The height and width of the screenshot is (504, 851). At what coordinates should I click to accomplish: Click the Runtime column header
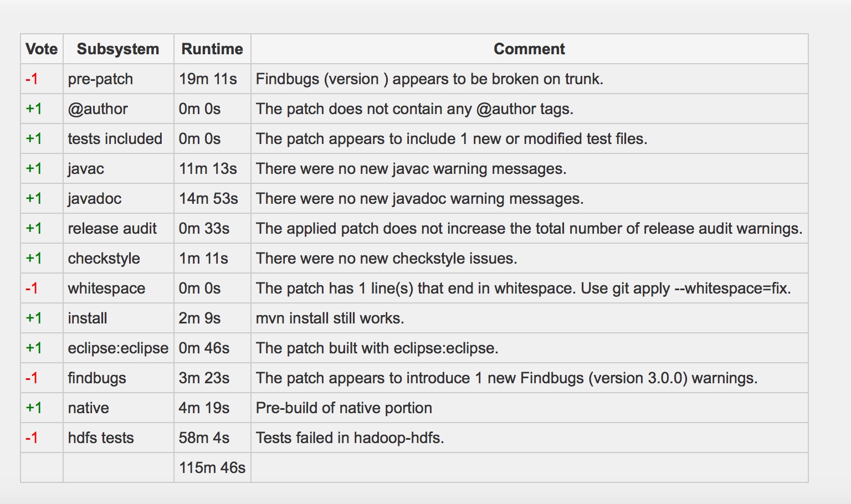click(212, 49)
